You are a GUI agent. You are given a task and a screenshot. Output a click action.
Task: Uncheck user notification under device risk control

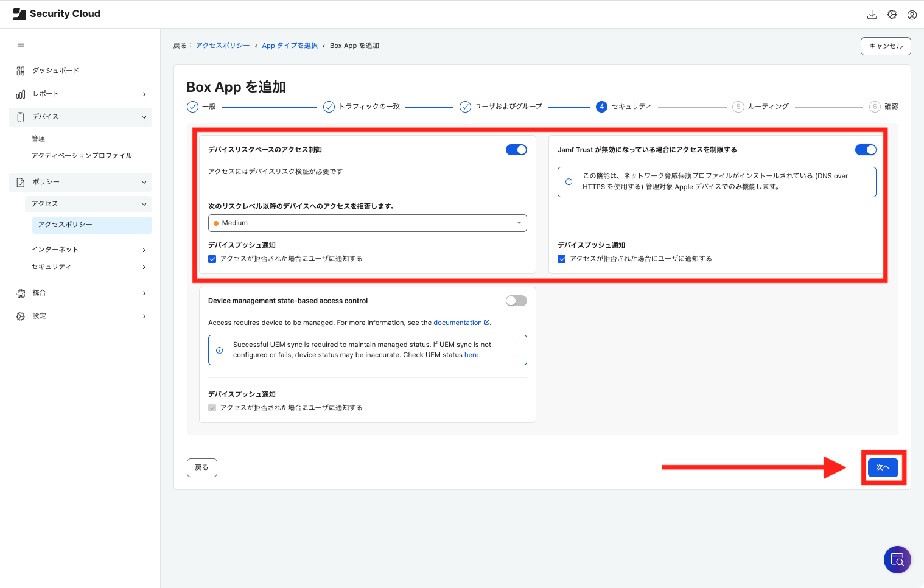coord(212,259)
